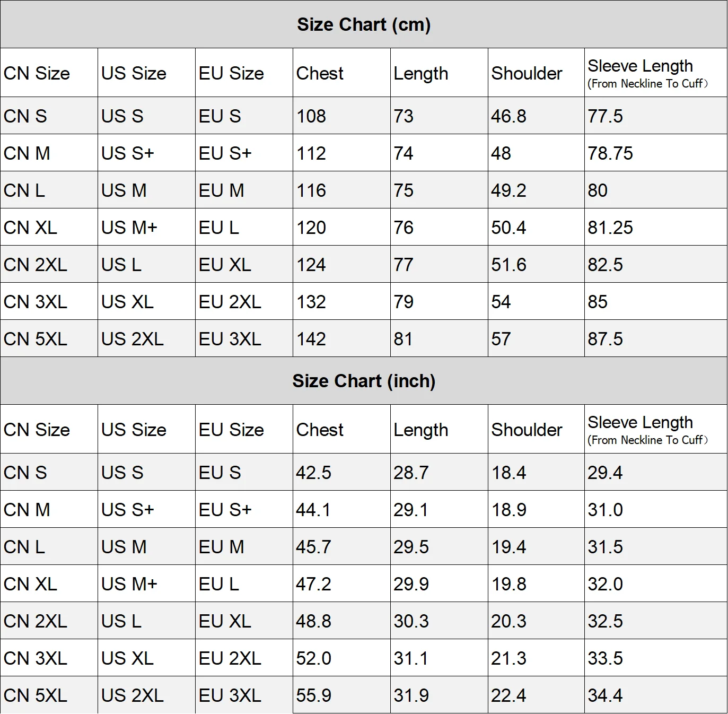Click the Shoulder header in cm table
728x714 pixels.
click(x=527, y=73)
